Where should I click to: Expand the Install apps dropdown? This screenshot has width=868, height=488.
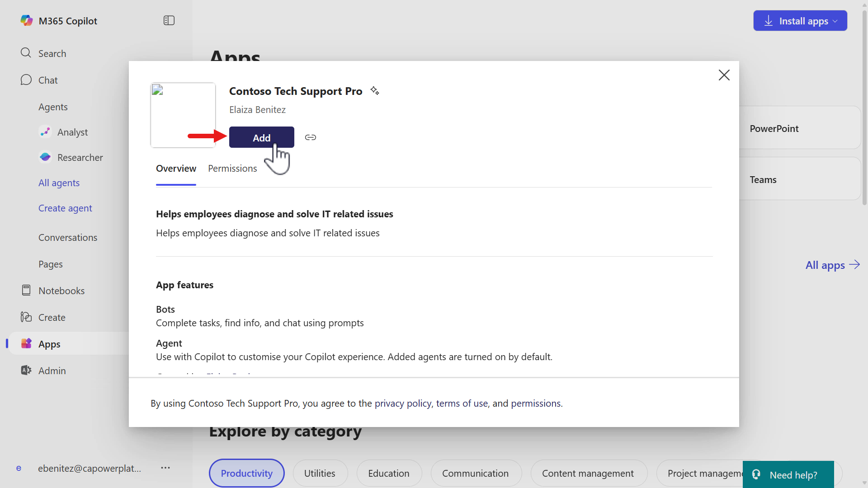(x=799, y=20)
